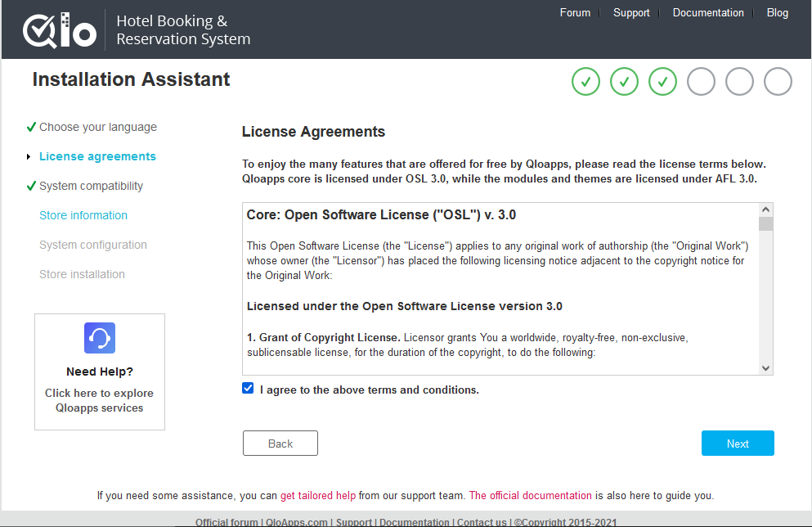Open Documentation from the top navigation

click(708, 12)
